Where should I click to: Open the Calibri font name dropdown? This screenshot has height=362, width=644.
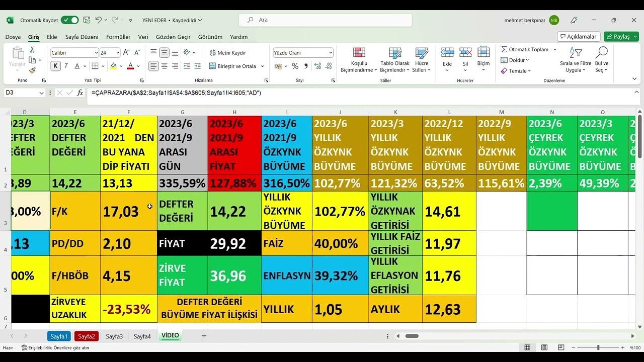click(x=96, y=53)
